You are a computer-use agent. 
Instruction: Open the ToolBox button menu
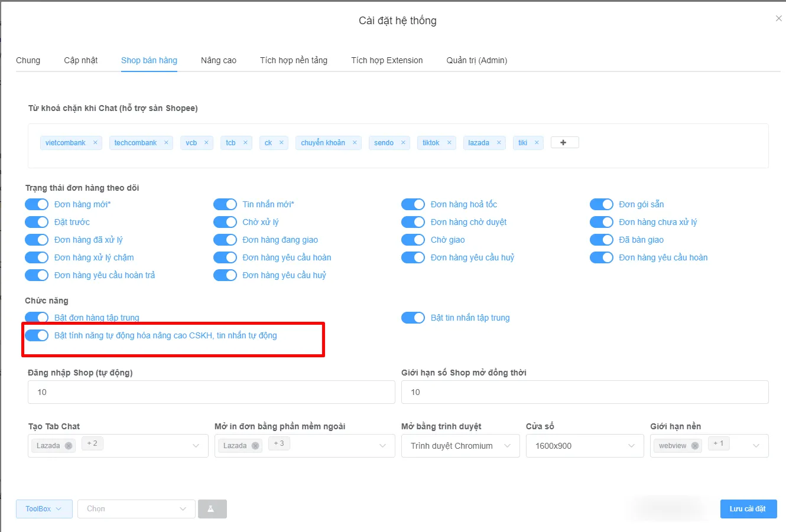tap(44, 509)
